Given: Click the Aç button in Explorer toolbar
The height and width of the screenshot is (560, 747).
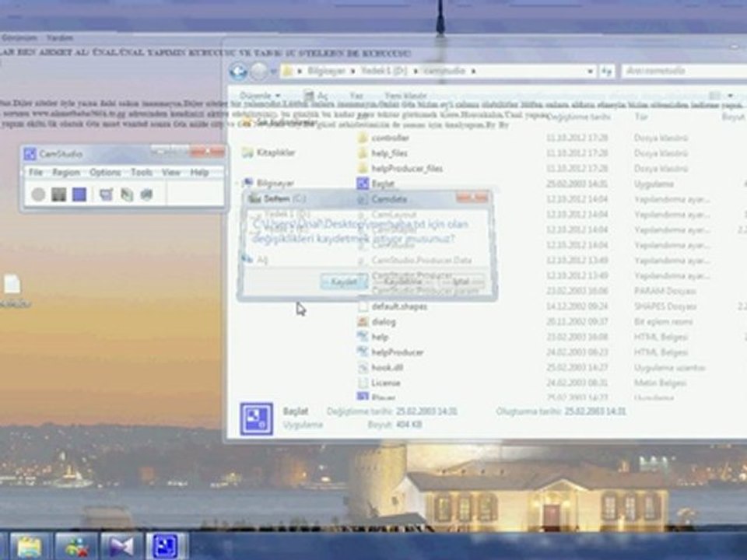Looking at the screenshot, I should pos(317,96).
